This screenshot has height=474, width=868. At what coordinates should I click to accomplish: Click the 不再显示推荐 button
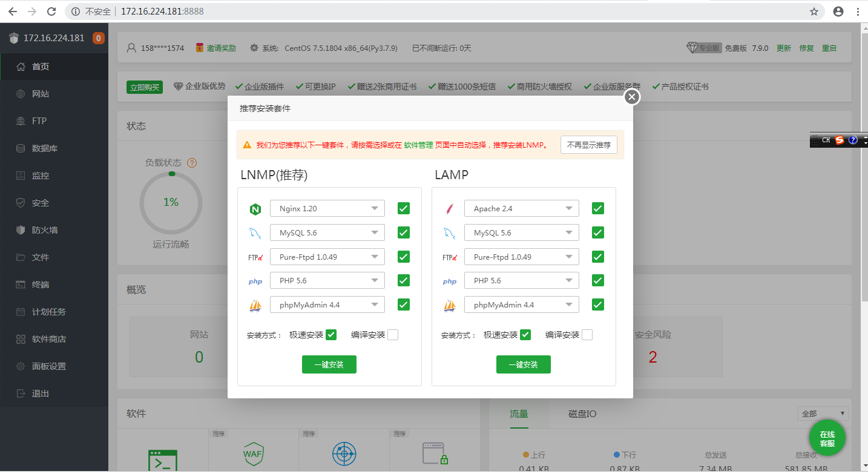coord(589,145)
